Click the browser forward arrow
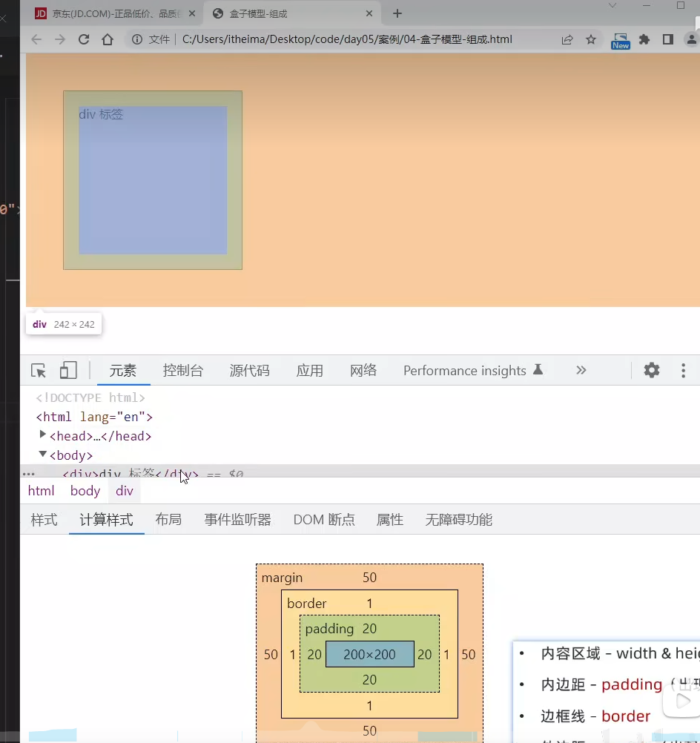Screen dimensions: 700x743 tap(60, 39)
